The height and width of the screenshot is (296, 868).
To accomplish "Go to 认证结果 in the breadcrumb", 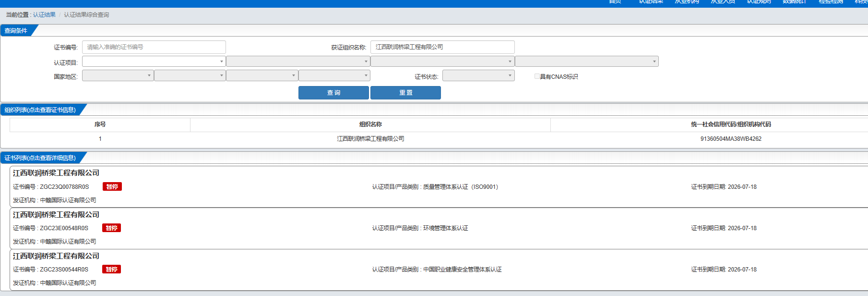I will click(x=44, y=15).
